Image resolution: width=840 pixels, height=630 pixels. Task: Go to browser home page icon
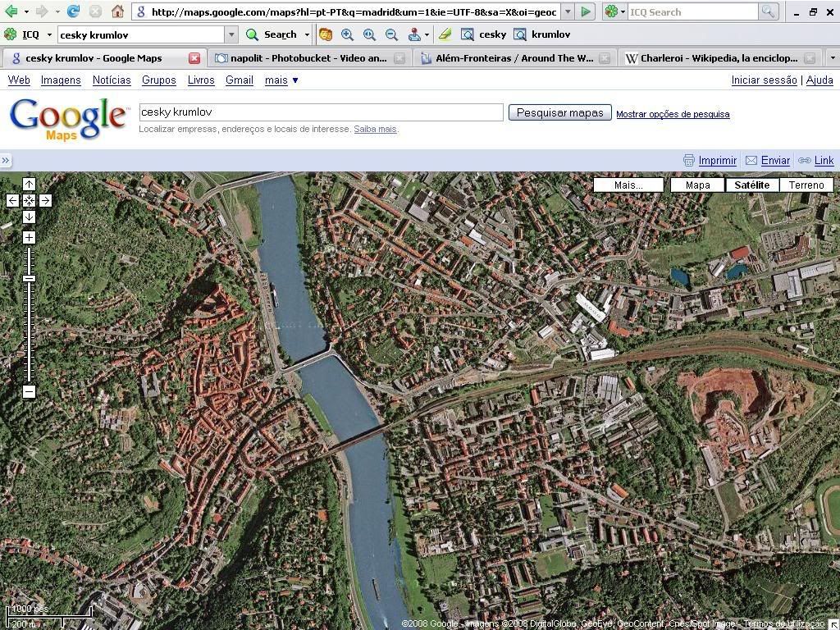pyautogui.click(x=117, y=11)
